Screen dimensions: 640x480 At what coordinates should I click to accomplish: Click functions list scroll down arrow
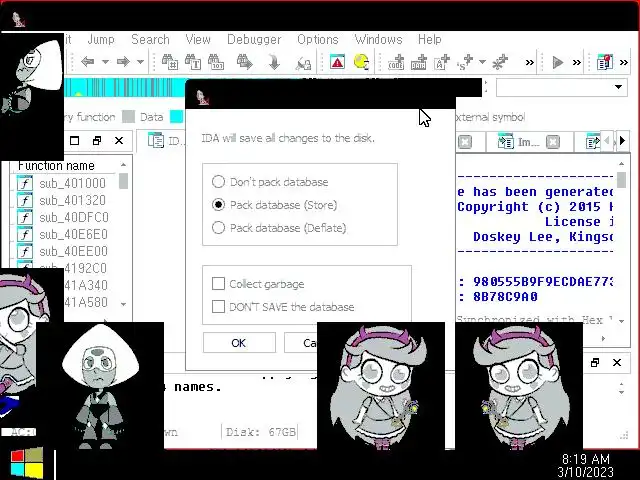pyautogui.click(x=124, y=304)
